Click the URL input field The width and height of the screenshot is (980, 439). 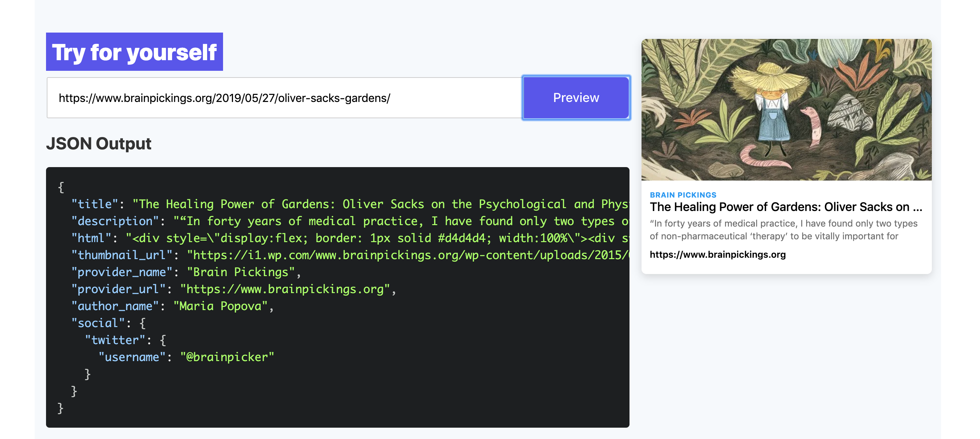click(x=284, y=98)
